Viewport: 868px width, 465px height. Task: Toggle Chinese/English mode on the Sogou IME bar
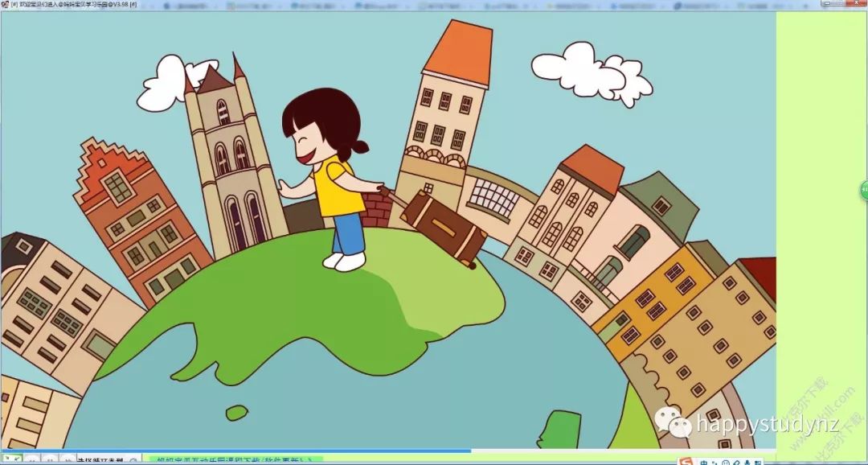click(703, 463)
